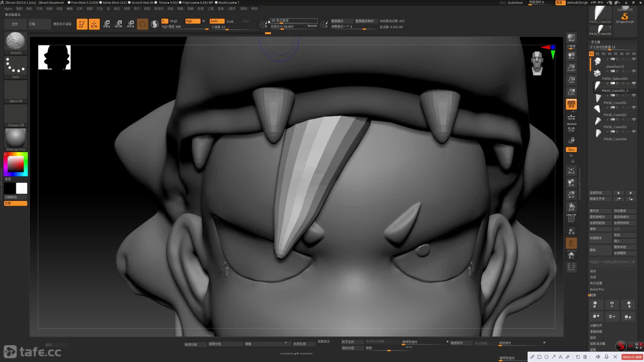Open the Texture Off selector
Viewport: 644px width, 362px height.
pyautogui.click(x=15, y=116)
